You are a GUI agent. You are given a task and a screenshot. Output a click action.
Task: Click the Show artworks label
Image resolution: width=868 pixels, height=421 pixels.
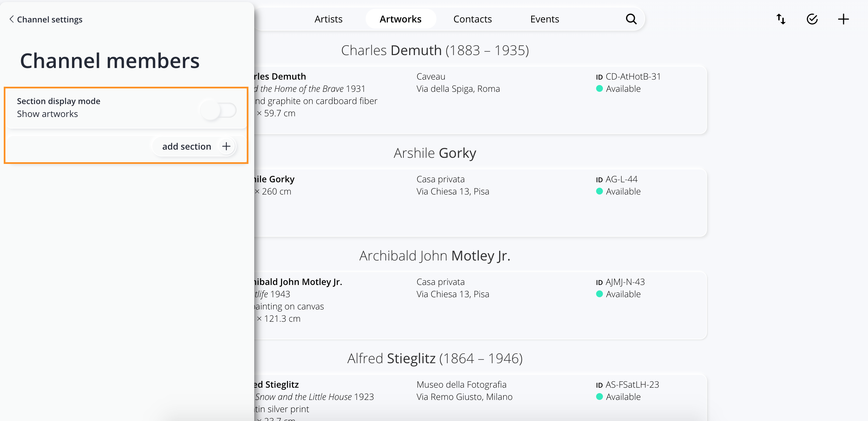click(47, 114)
